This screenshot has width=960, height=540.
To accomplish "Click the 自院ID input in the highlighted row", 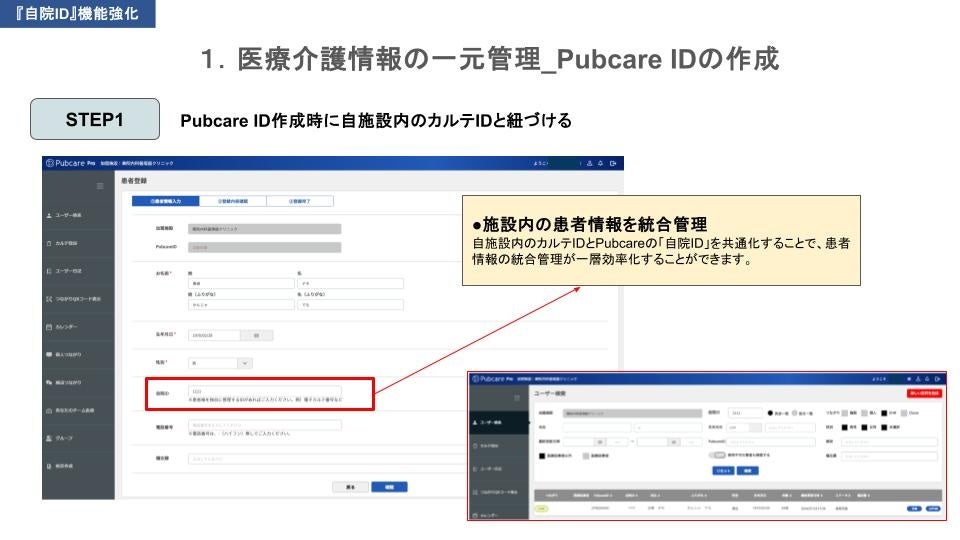I will click(x=264, y=391).
